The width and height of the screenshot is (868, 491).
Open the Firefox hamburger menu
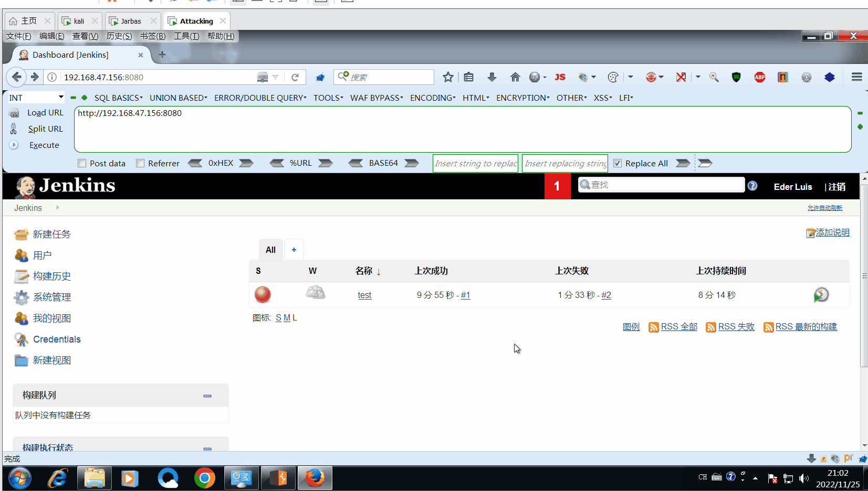click(857, 77)
